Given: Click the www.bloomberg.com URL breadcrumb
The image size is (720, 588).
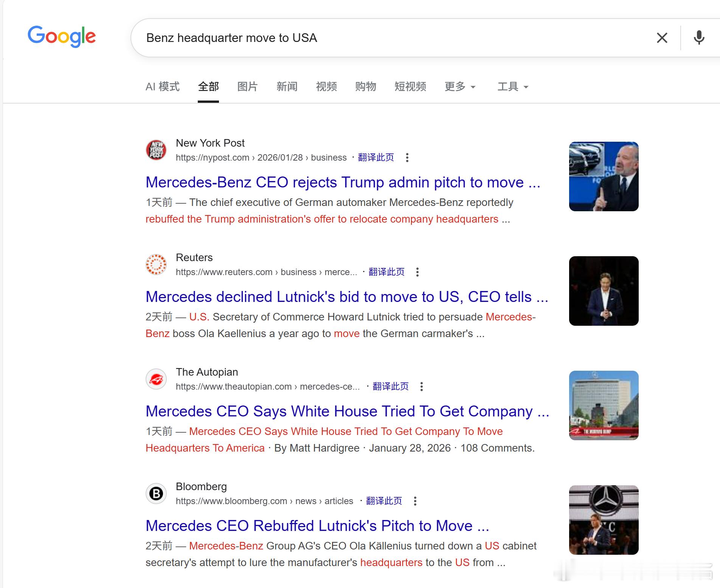Looking at the screenshot, I should click(x=264, y=501).
